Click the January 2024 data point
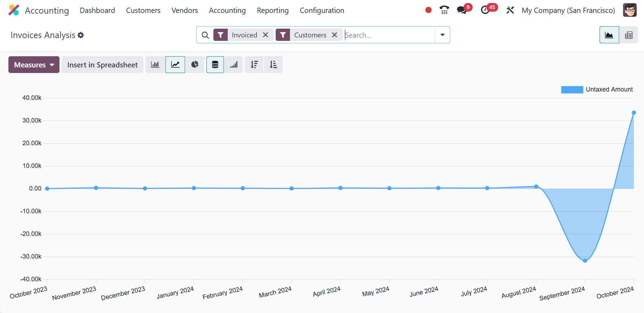Screen dimensions: 644x313 tap(194, 188)
